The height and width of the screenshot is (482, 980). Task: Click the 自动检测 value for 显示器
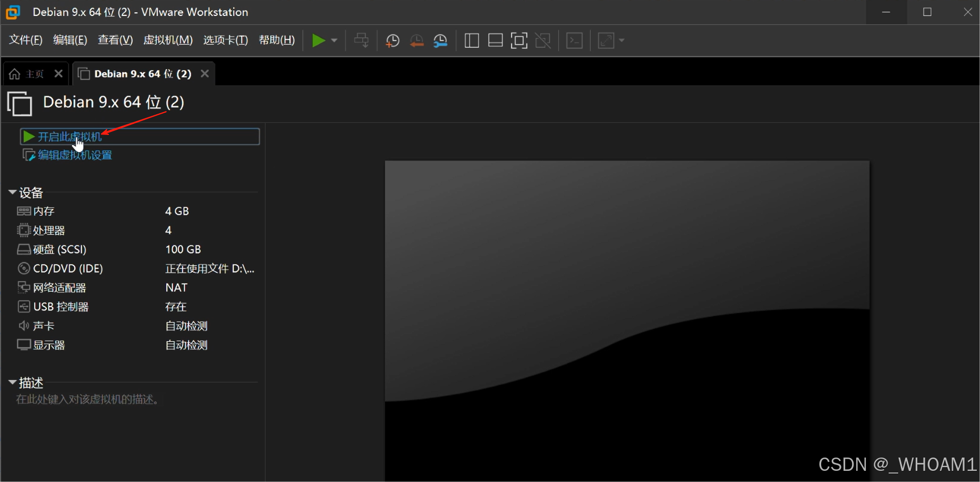click(x=186, y=345)
